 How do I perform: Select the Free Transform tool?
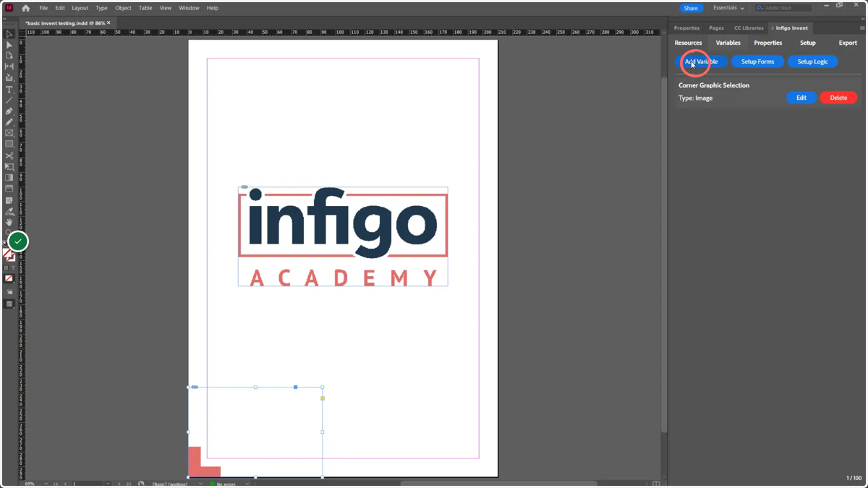tap(9, 166)
